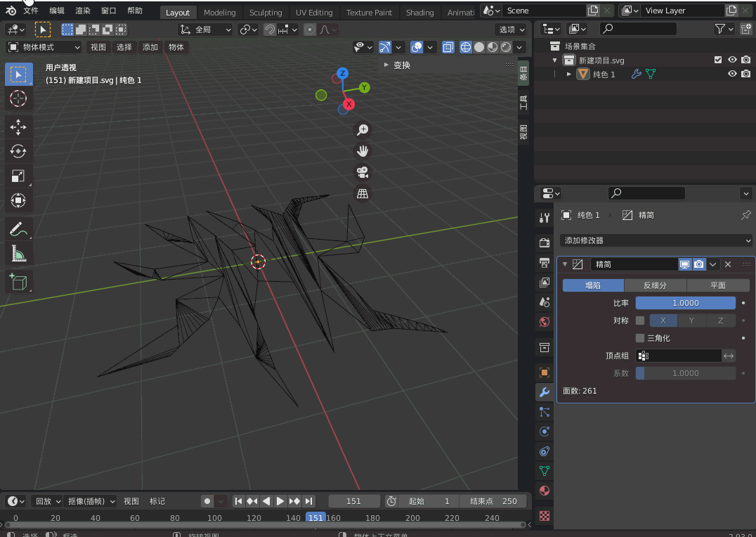Image resolution: width=756 pixels, height=537 pixels.
Task: Expand 纯色 1 in outliner
Action: point(569,74)
